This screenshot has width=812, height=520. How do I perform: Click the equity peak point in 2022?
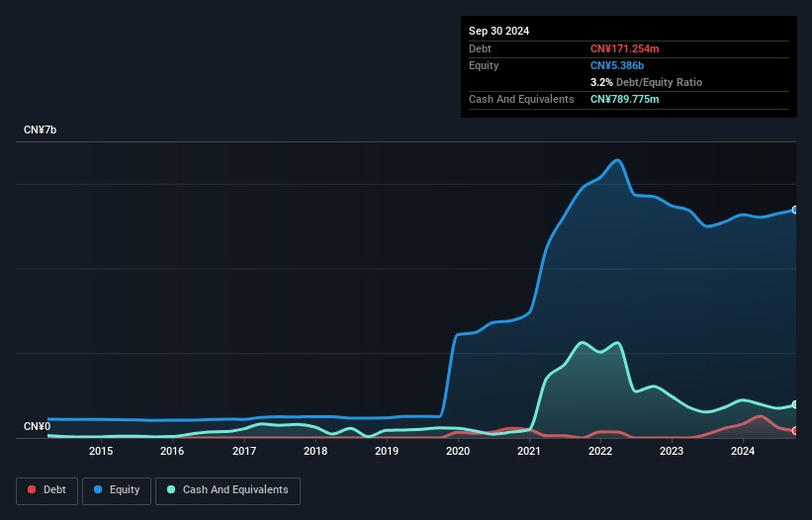(617, 160)
